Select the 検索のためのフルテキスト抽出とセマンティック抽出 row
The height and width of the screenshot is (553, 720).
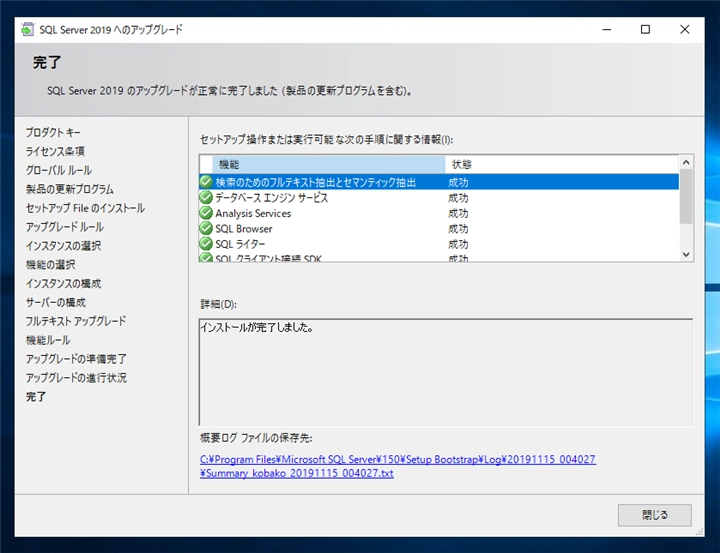pyautogui.click(x=439, y=182)
